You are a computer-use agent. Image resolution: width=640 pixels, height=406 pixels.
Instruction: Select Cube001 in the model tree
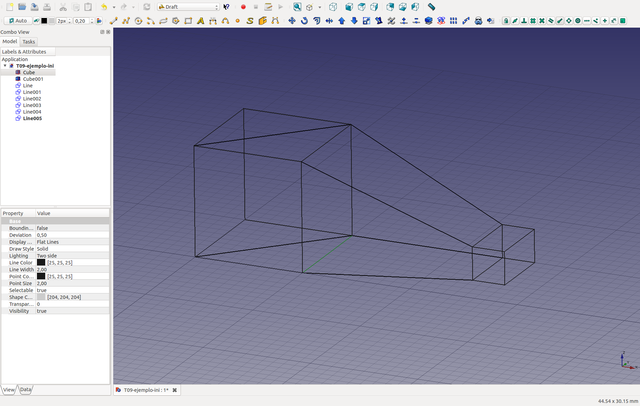point(33,79)
